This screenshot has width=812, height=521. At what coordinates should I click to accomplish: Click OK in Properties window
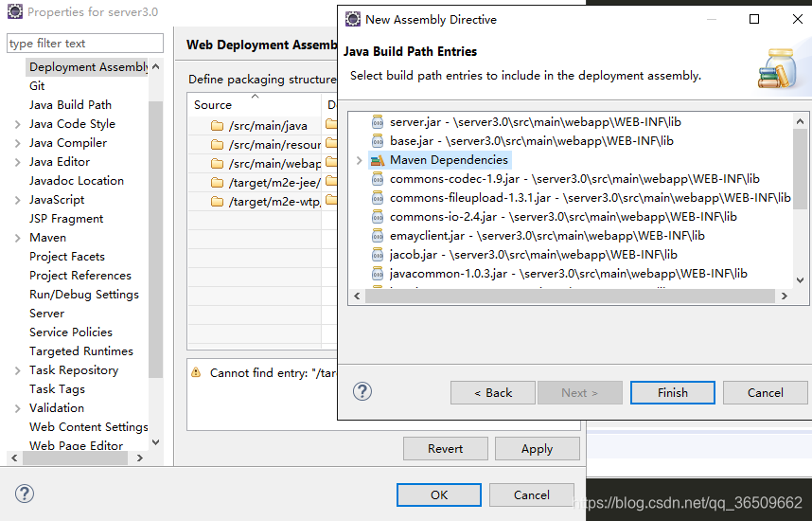click(x=438, y=495)
